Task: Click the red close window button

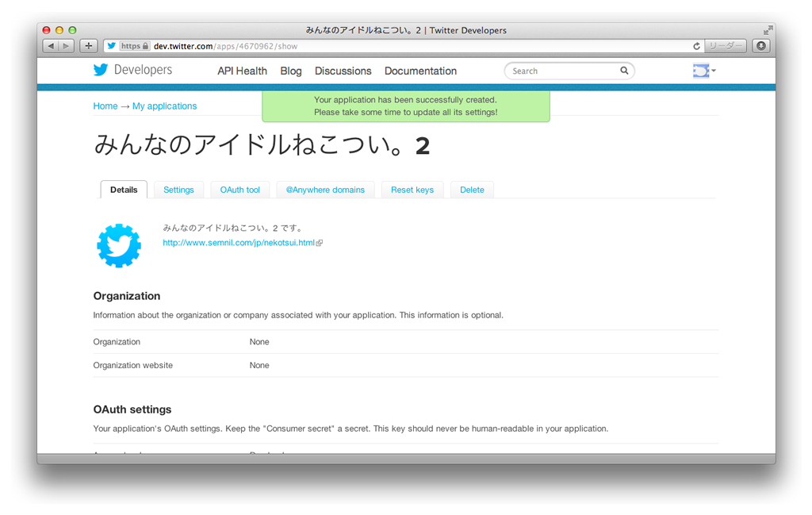Action: [x=46, y=30]
